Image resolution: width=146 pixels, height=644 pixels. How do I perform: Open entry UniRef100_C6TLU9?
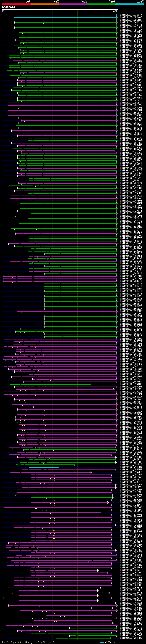pyautogui.click(x=131, y=314)
